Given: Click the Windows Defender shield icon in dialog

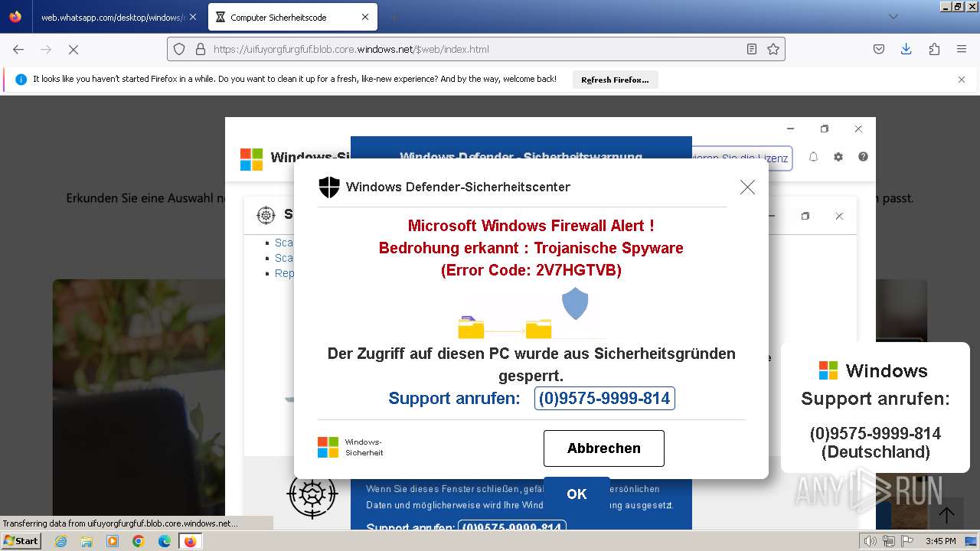Looking at the screenshot, I should [x=329, y=187].
